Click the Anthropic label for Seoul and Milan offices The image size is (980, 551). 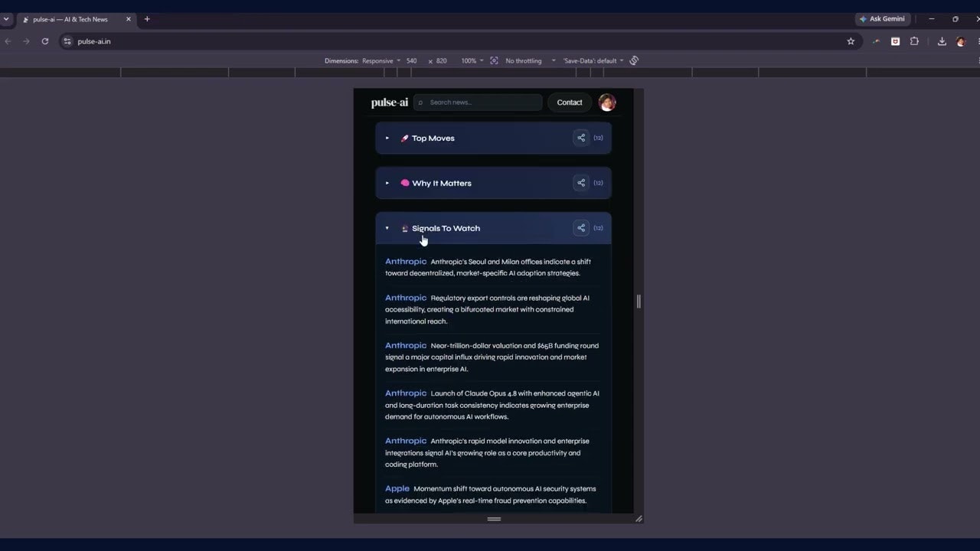coord(406,262)
